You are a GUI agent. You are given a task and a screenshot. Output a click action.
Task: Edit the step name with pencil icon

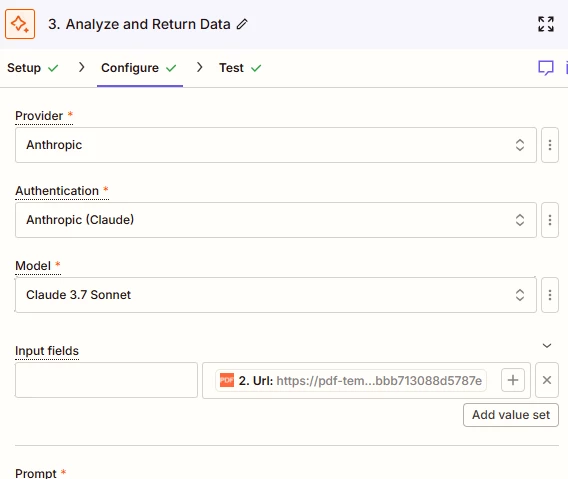tap(242, 24)
